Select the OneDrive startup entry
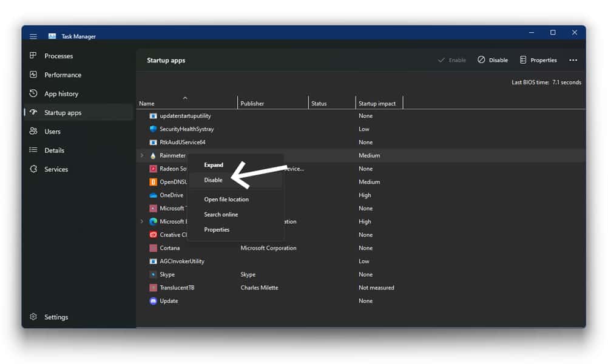 click(360, 195)
